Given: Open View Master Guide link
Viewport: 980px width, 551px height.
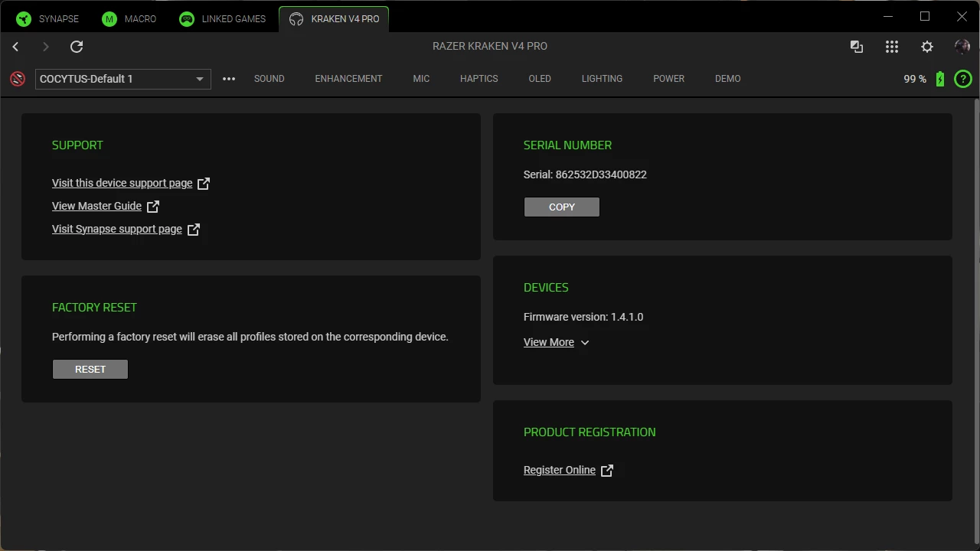Looking at the screenshot, I should click(x=96, y=206).
